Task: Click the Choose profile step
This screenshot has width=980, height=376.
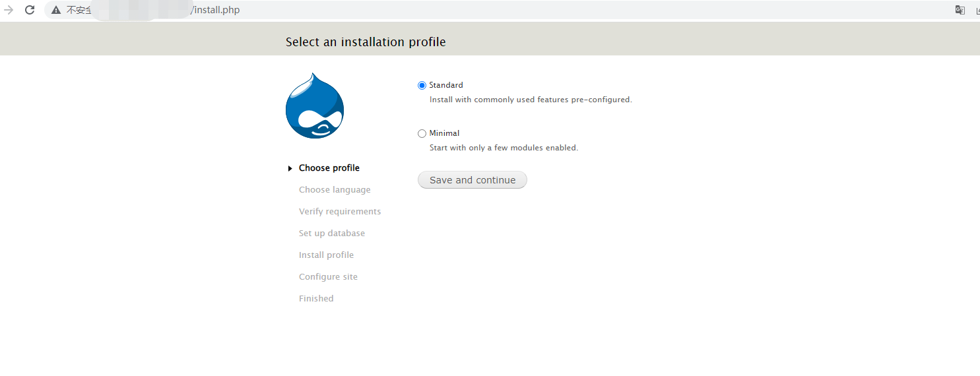Action: coord(329,168)
